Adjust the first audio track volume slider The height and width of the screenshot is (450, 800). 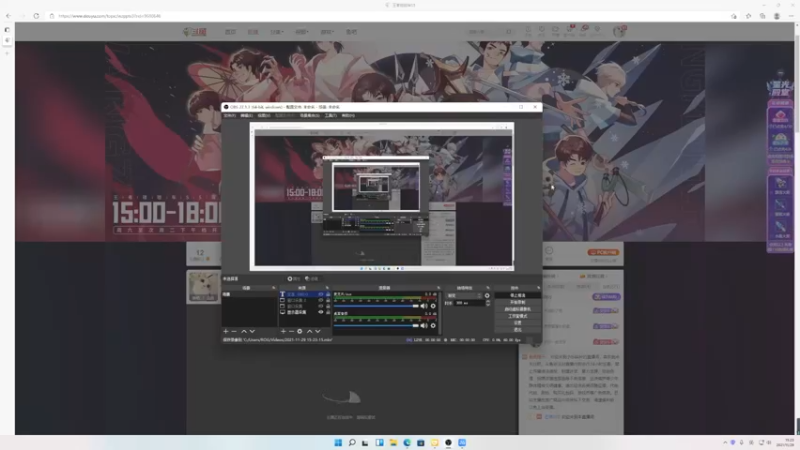(x=376, y=306)
